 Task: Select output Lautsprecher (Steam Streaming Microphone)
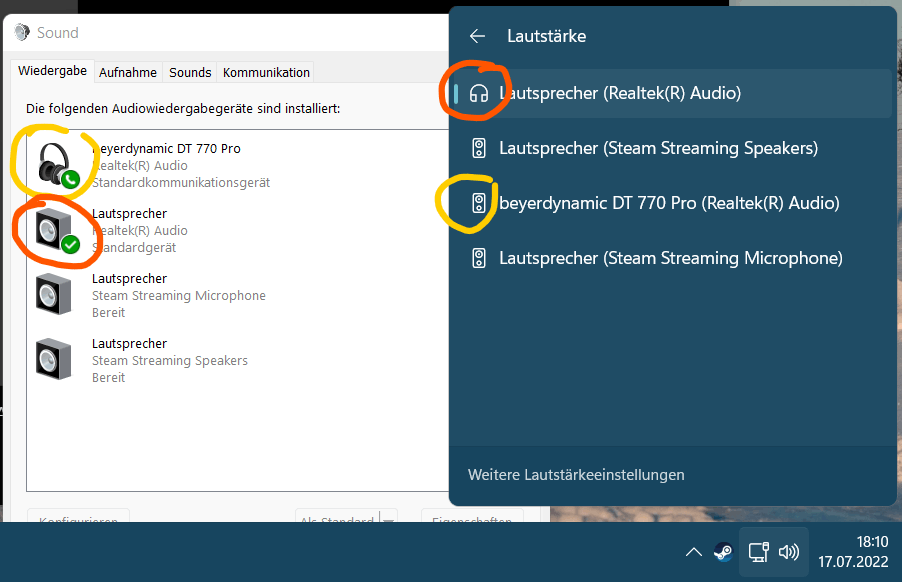tap(671, 258)
